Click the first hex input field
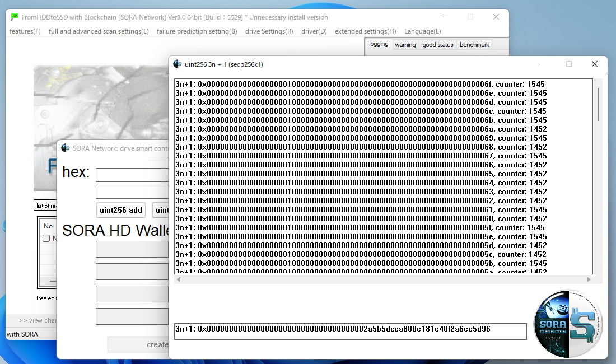616x364 pixels. click(x=132, y=175)
